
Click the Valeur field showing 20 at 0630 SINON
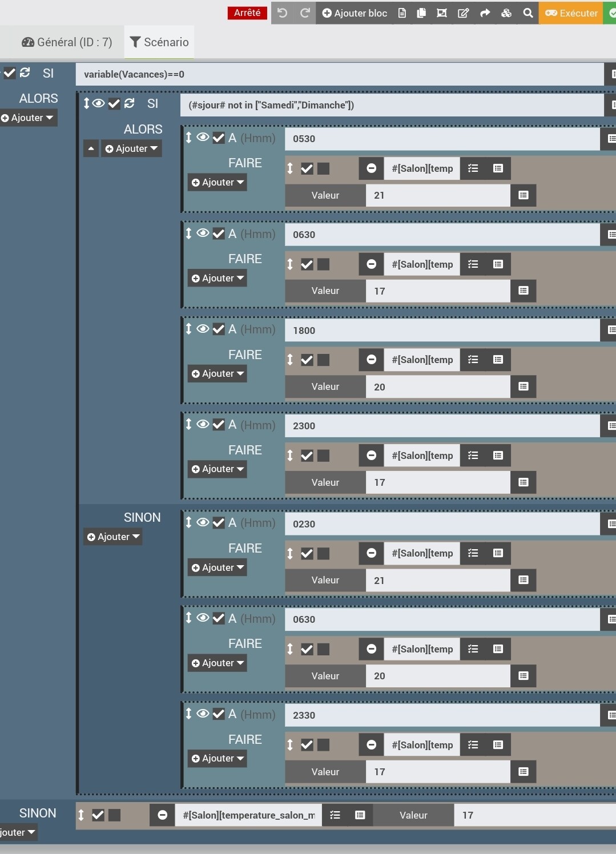438,676
